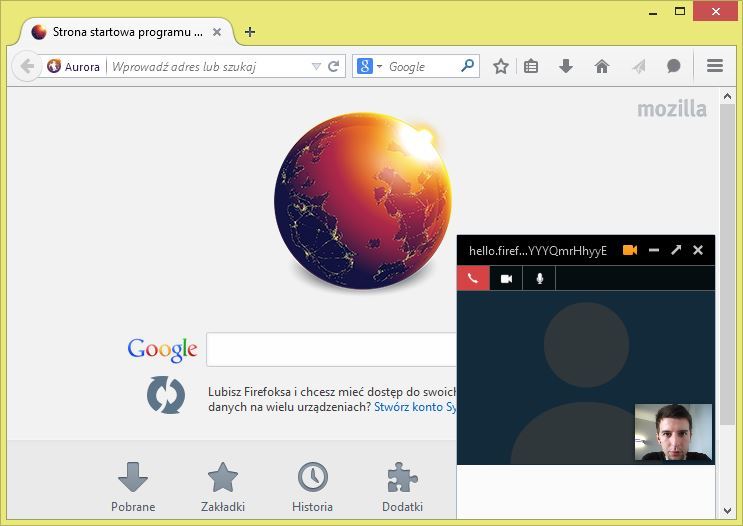The width and height of the screenshot is (743, 526).
Task: Open the address bar history dropdown arrow
Action: tap(316, 67)
